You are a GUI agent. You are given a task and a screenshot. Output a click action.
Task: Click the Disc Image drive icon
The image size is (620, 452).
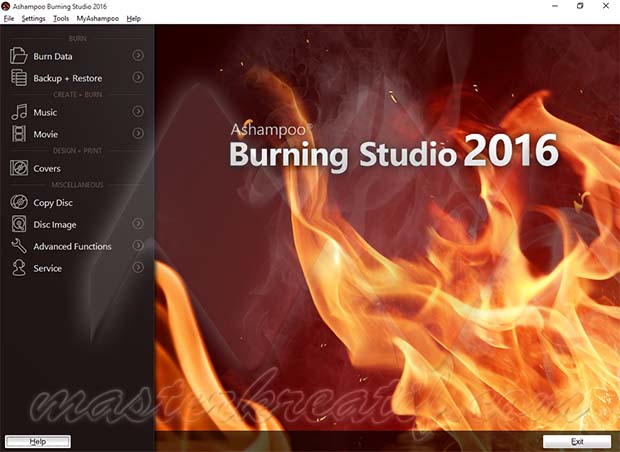19,224
